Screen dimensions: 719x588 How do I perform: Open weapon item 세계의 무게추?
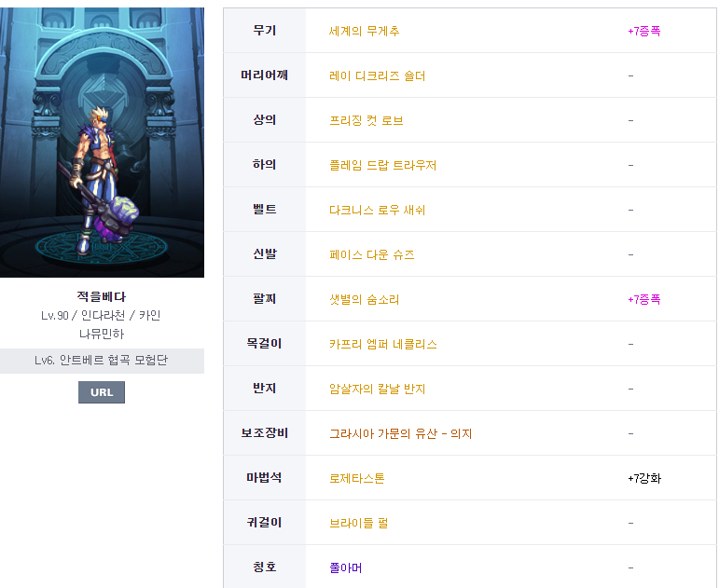(x=364, y=31)
